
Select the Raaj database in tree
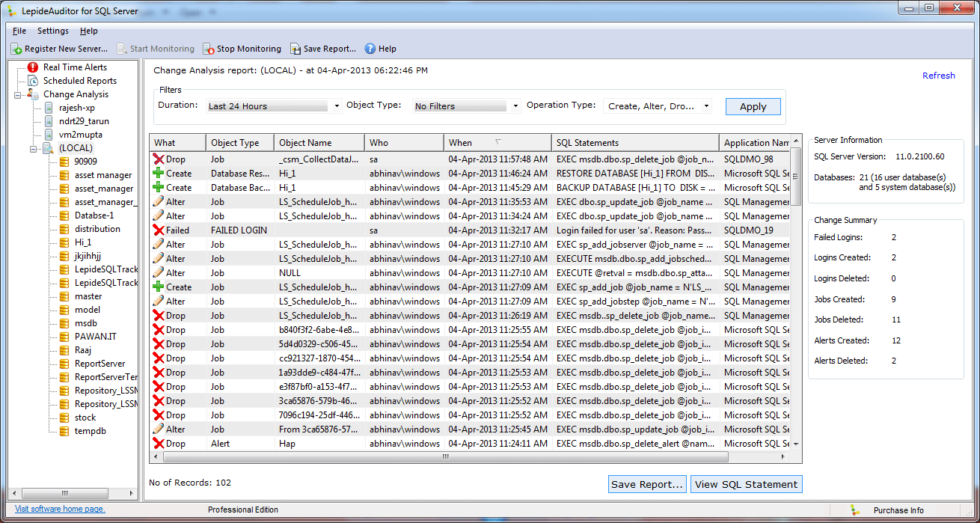[x=83, y=350]
